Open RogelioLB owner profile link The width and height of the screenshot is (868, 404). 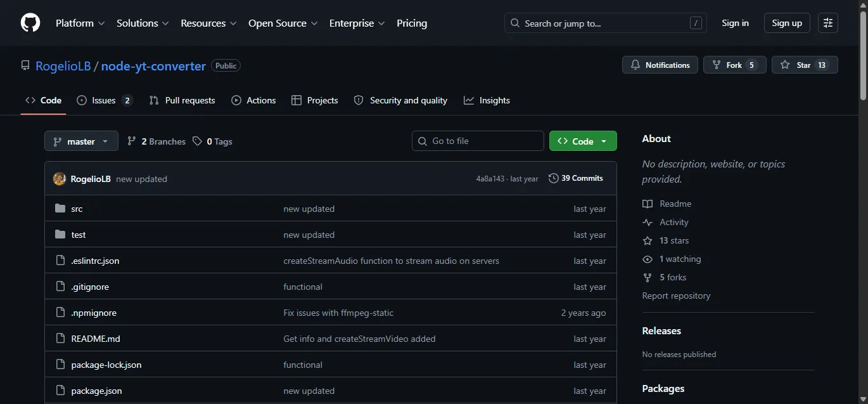coord(63,66)
